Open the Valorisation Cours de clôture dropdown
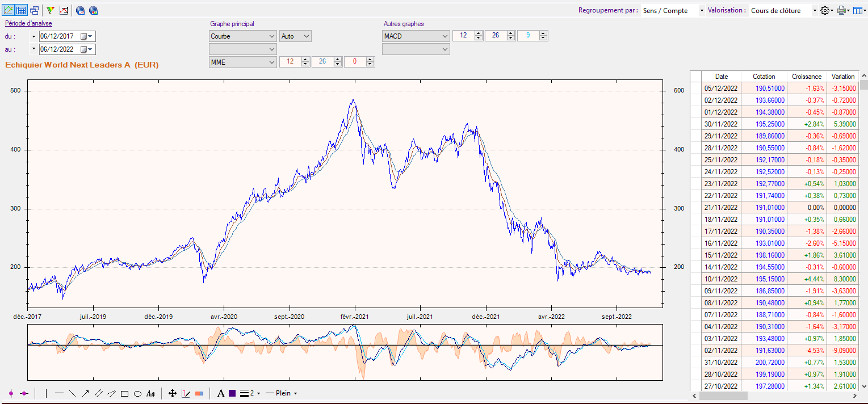The height and width of the screenshot is (404, 868). [x=783, y=10]
